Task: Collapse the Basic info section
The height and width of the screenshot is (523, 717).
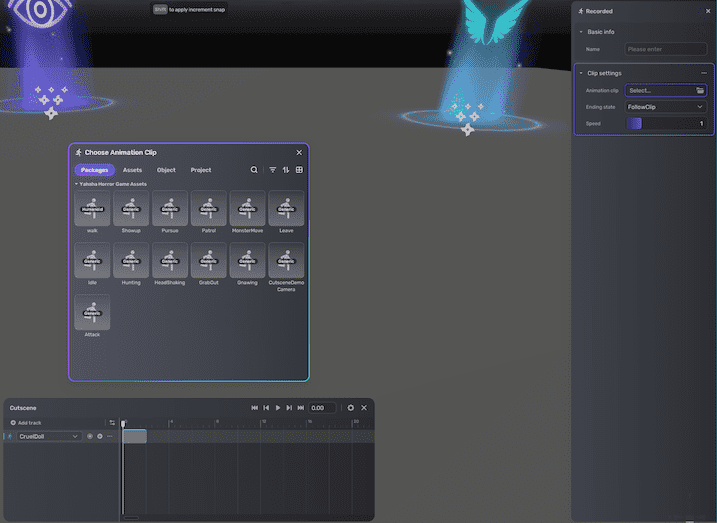Action: [581, 32]
